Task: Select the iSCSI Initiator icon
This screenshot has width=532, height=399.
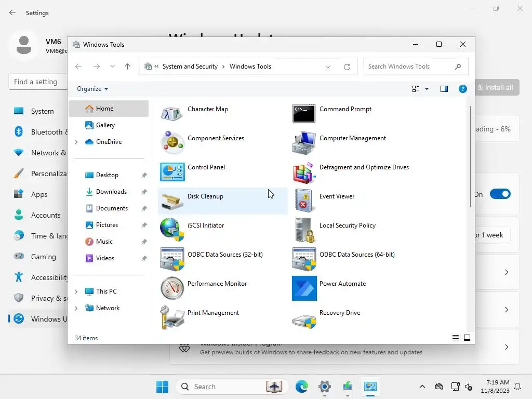Action: pos(172,230)
